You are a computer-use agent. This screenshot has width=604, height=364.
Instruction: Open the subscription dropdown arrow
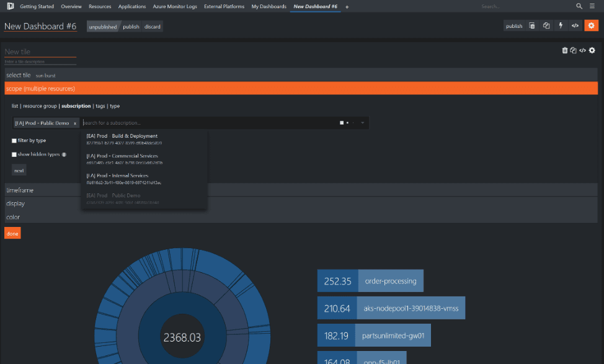(x=363, y=123)
